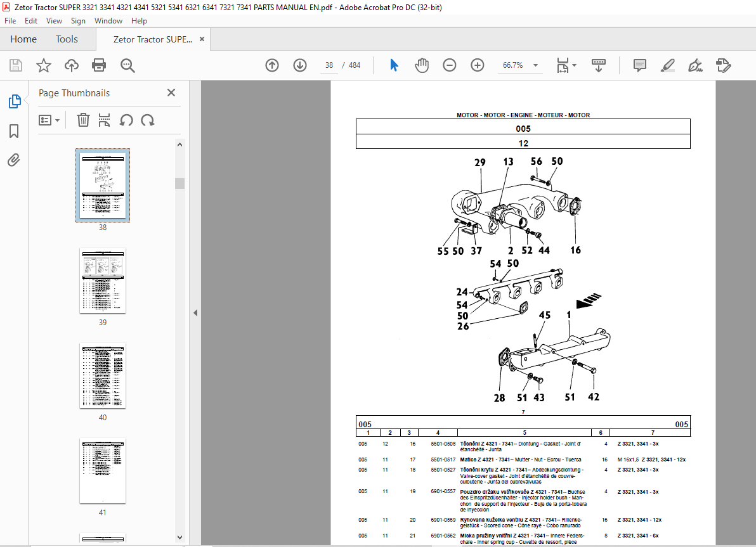Select the Highlight text tool
This screenshot has width=756, height=547.
point(668,65)
